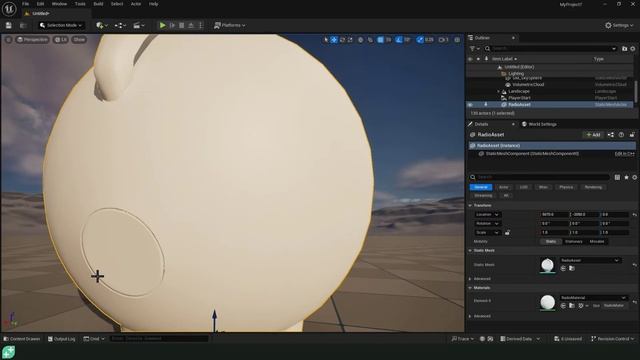Open the File menu
This screenshot has width=640, height=360.
[25, 4]
